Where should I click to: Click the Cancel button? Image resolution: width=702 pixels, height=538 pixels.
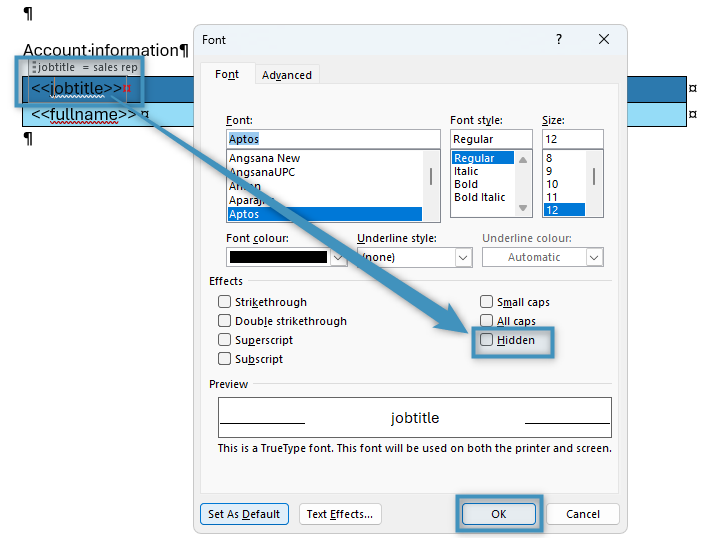(x=582, y=514)
